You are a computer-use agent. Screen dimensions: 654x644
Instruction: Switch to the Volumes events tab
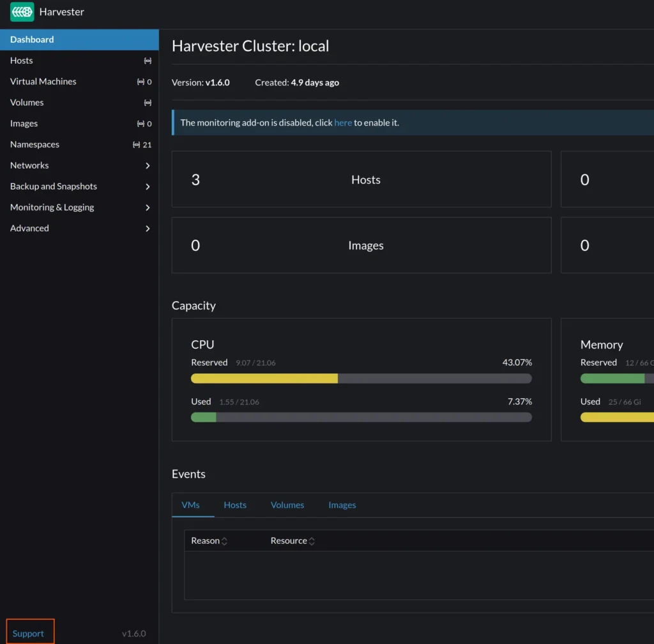[287, 505]
